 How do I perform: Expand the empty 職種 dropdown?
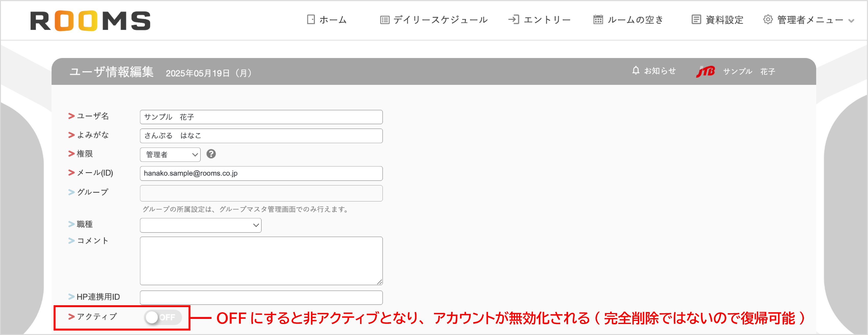point(200,225)
